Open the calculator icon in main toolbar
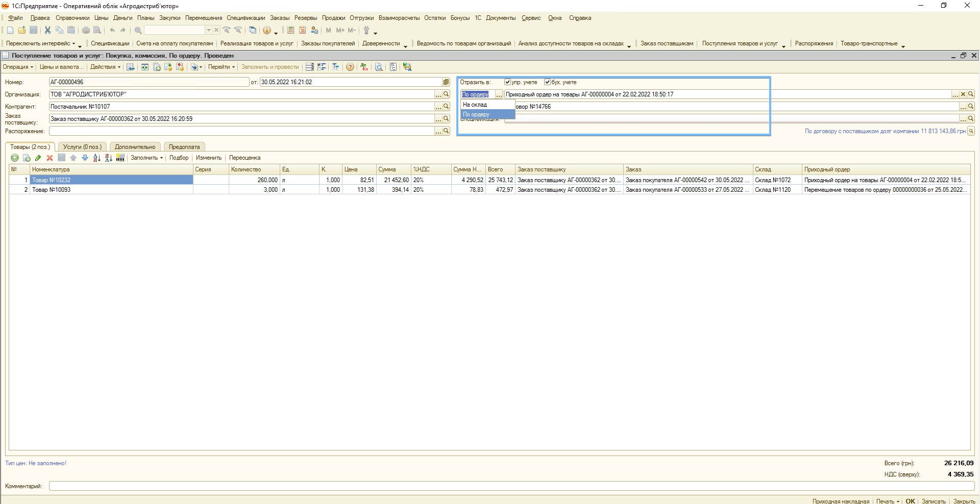The height and width of the screenshot is (504, 980). tap(290, 31)
